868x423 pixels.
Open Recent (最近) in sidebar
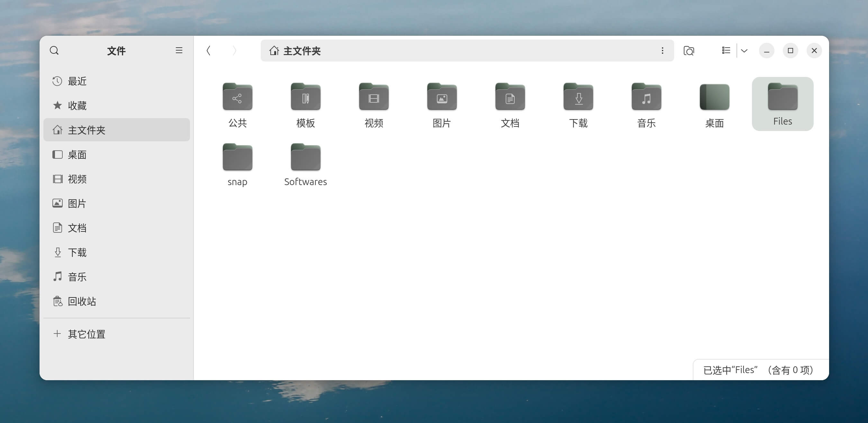(77, 81)
